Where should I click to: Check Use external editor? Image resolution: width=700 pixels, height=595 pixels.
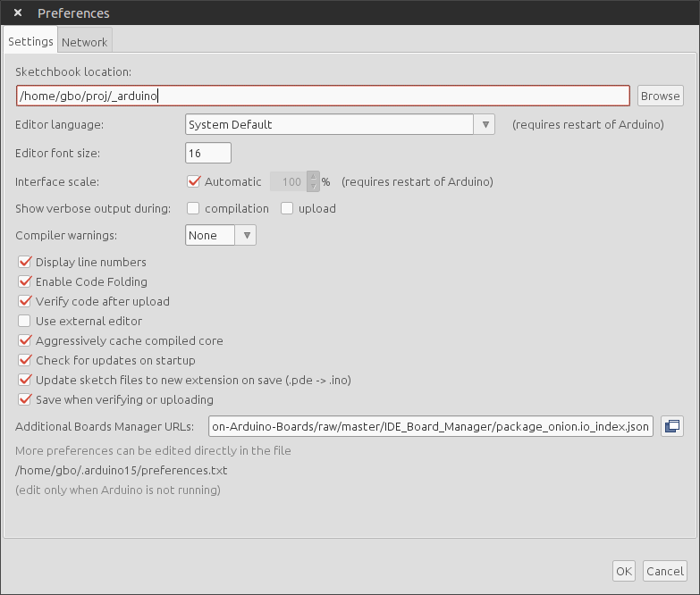coord(24,321)
